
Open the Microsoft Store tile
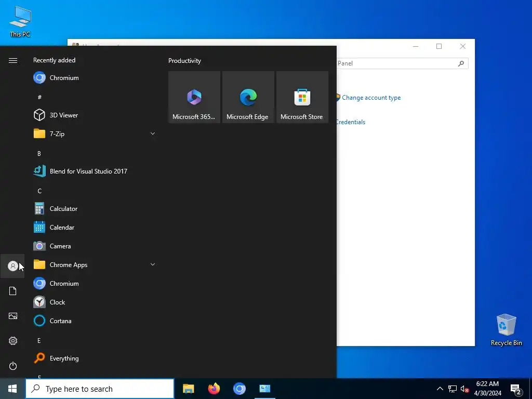[x=302, y=97]
